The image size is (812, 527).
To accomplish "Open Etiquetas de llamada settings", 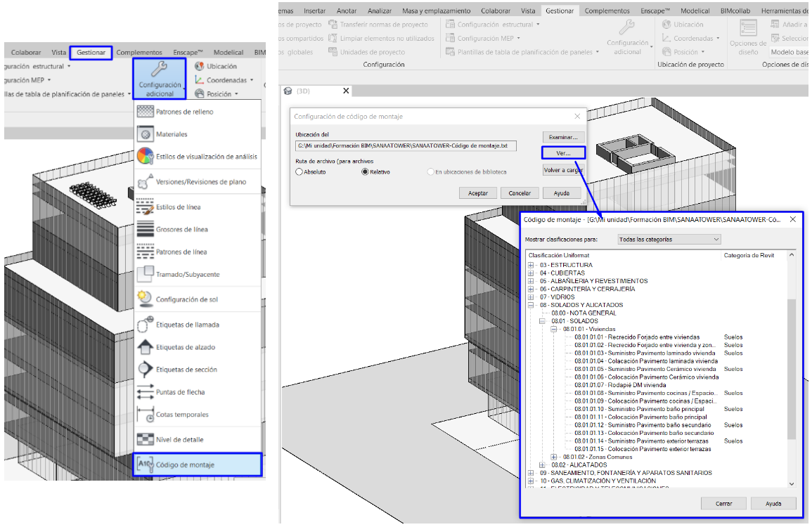I will pos(178,325).
